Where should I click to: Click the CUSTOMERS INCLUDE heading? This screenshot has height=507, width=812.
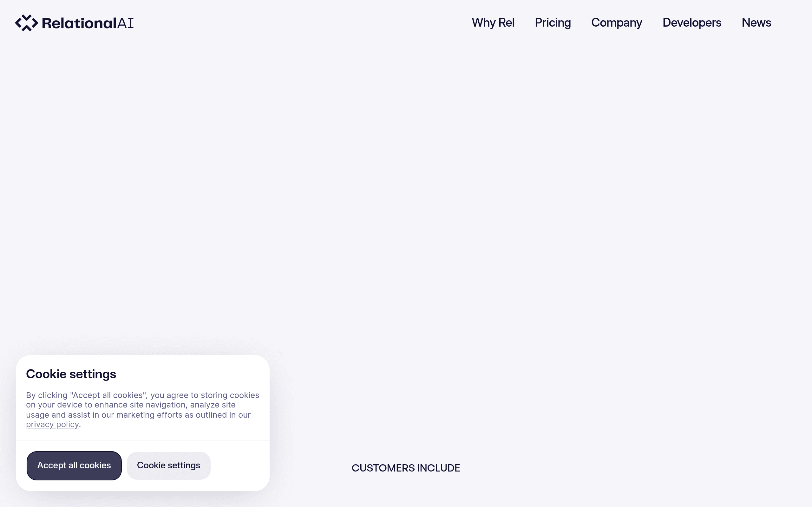(x=406, y=468)
